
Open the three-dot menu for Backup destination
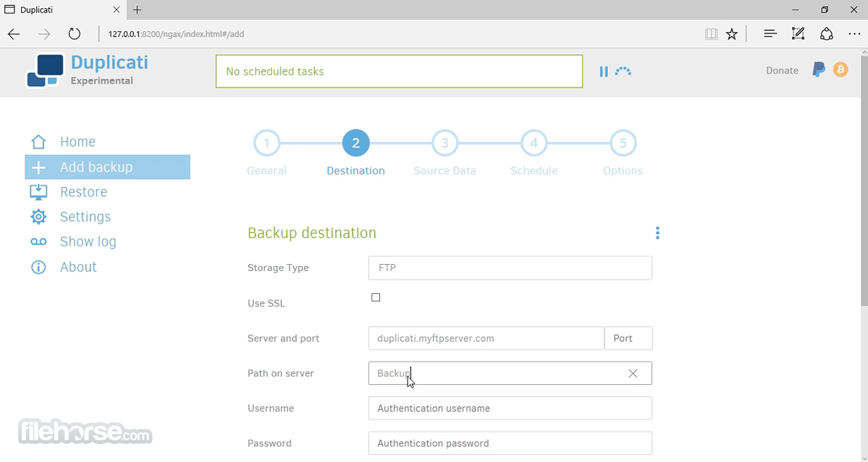pyautogui.click(x=657, y=233)
